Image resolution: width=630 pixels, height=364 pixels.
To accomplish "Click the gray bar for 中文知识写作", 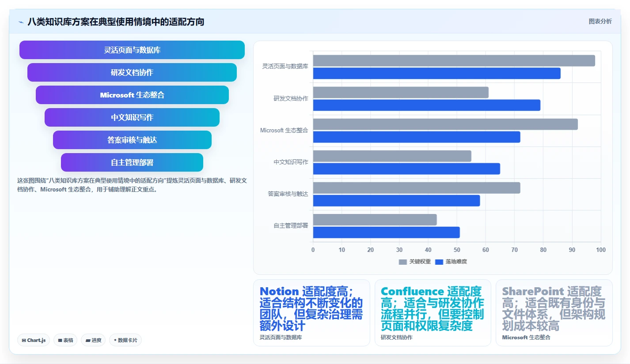I will point(392,156).
